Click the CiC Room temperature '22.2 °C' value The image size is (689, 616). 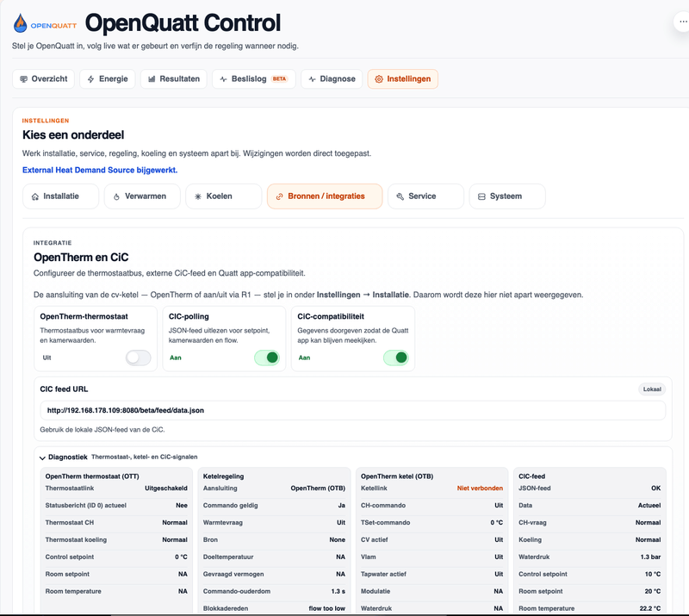tap(650, 608)
